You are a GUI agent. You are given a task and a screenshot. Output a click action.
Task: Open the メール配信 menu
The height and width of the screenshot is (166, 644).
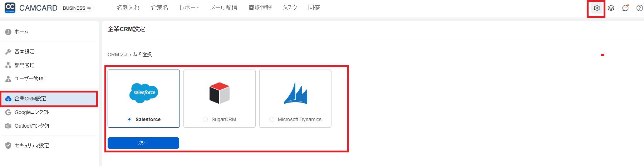(x=224, y=8)
